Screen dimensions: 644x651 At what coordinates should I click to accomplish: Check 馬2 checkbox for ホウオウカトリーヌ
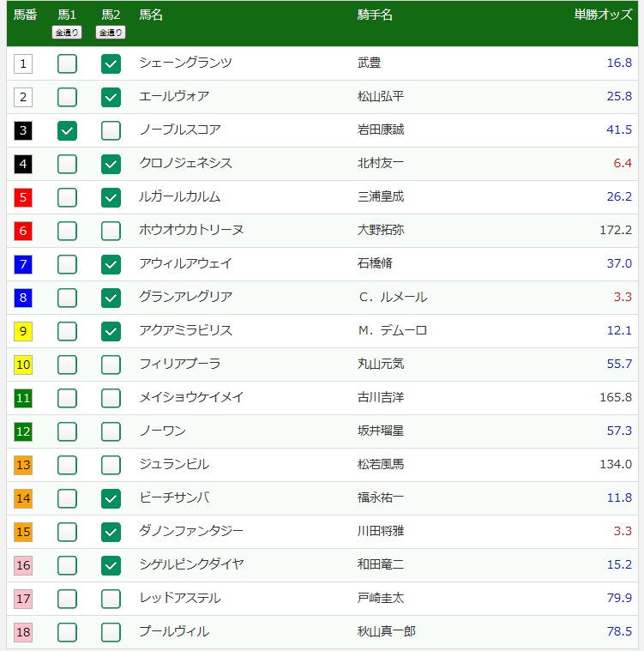(x=111, y=231)
